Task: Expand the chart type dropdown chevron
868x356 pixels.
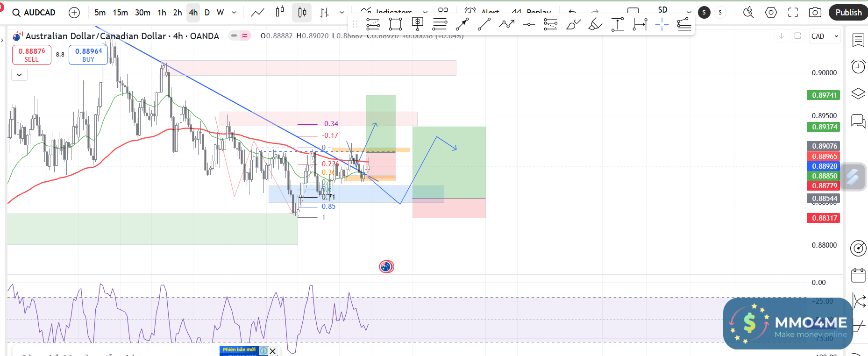Action: pos(342,13)
